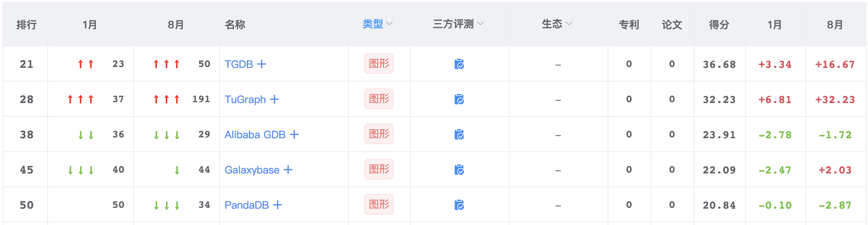
Task: Open the Alibaba GDB database link
Action: 255,134
